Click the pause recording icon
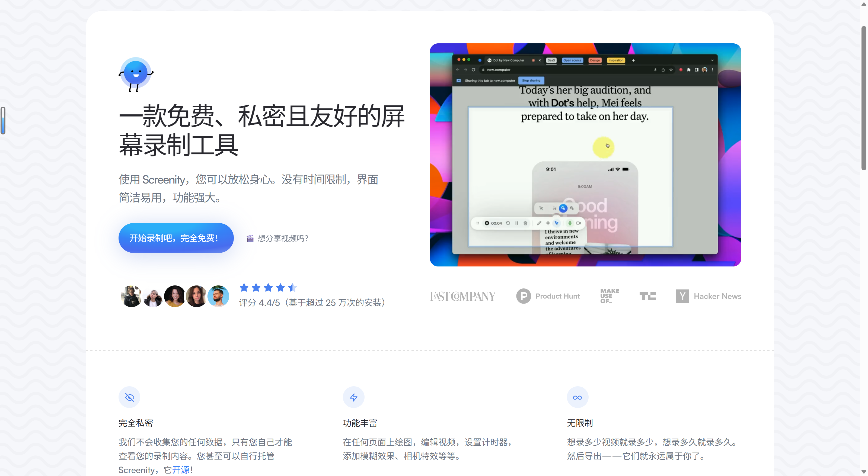This screenshot has width=868, height=476. coord(517,223)
